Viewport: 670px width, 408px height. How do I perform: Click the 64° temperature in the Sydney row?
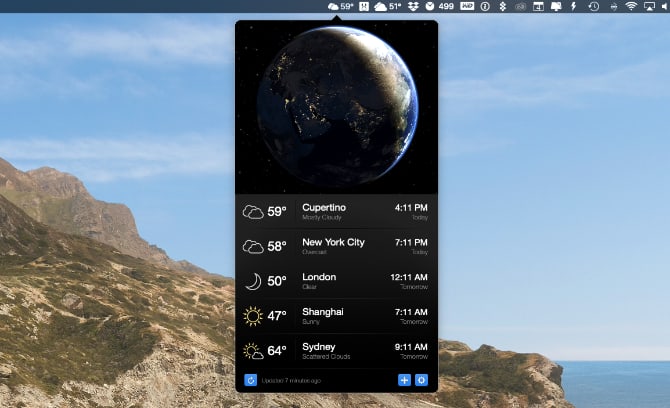[277, 351]
